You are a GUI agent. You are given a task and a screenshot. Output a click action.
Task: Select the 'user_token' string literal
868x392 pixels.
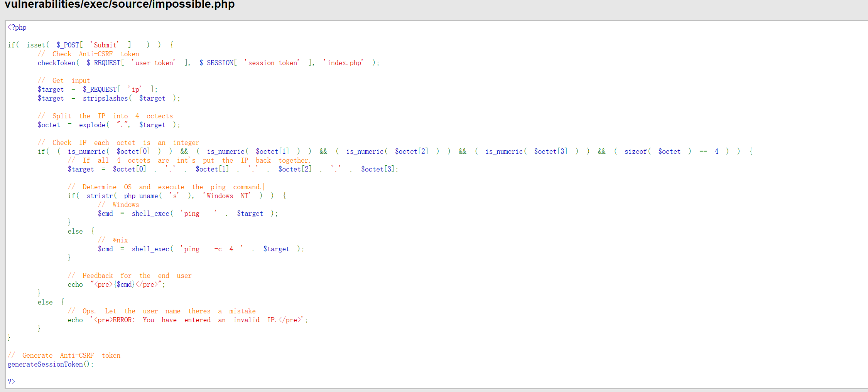click(154, 63)
